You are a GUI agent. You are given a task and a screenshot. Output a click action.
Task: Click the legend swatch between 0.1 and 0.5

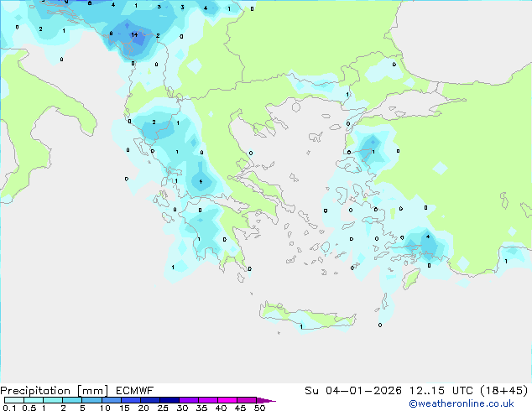[x=15, y=400]
